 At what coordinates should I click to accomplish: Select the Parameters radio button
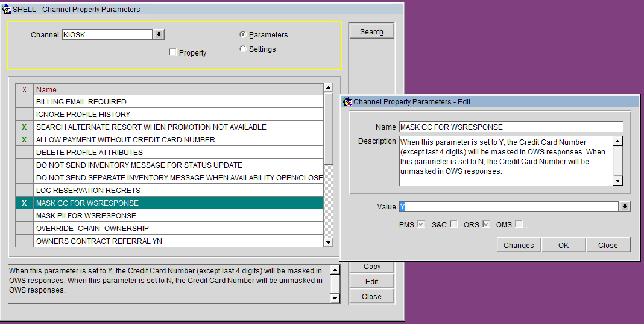[x=242, y=34]
